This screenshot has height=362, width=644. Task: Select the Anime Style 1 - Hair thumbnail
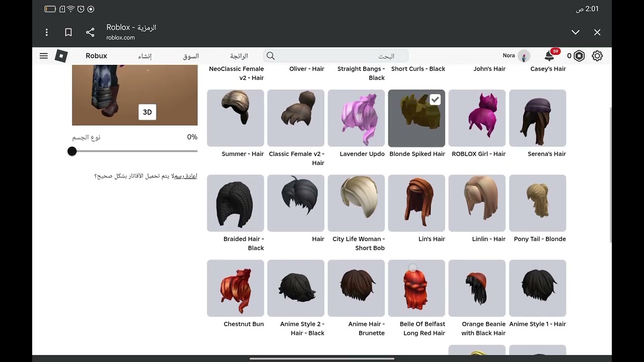click(537, 288)
